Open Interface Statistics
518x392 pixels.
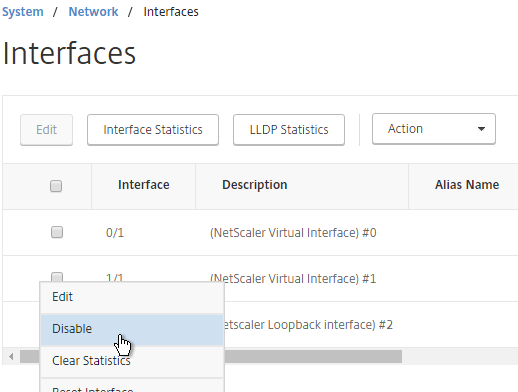tap(153, 130)
